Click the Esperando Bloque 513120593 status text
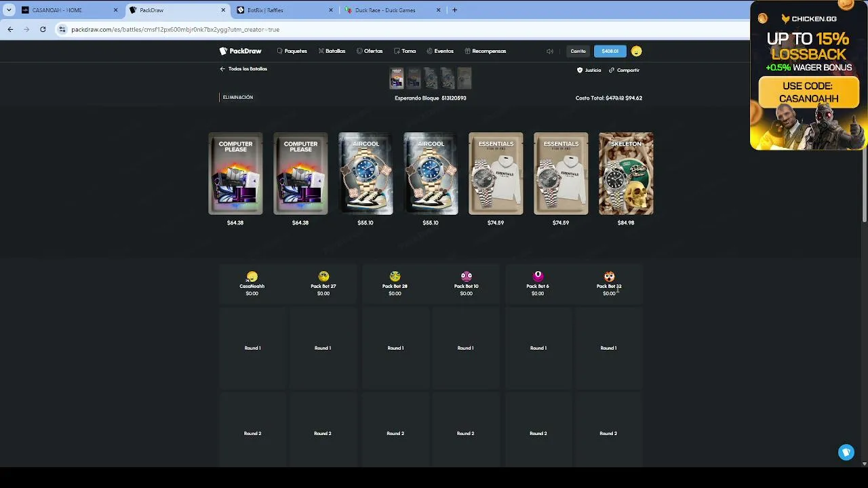The image size is (868, 488). [431, 98]
